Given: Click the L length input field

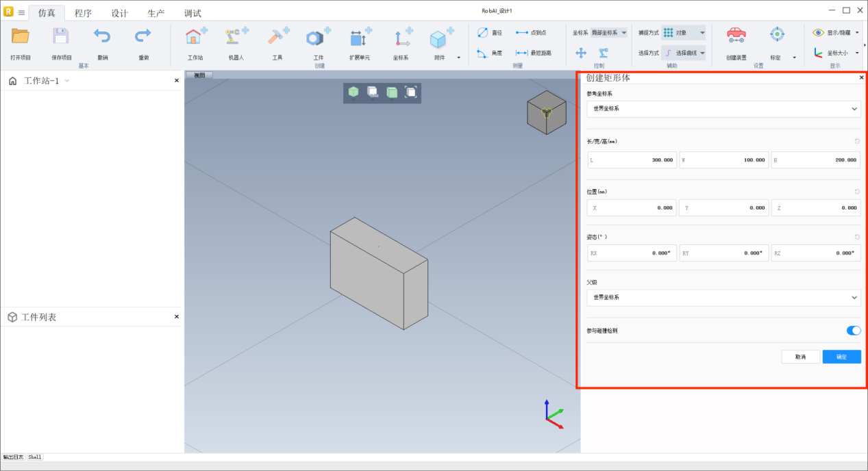Looking at the screenshot, I should pos(632,160).
